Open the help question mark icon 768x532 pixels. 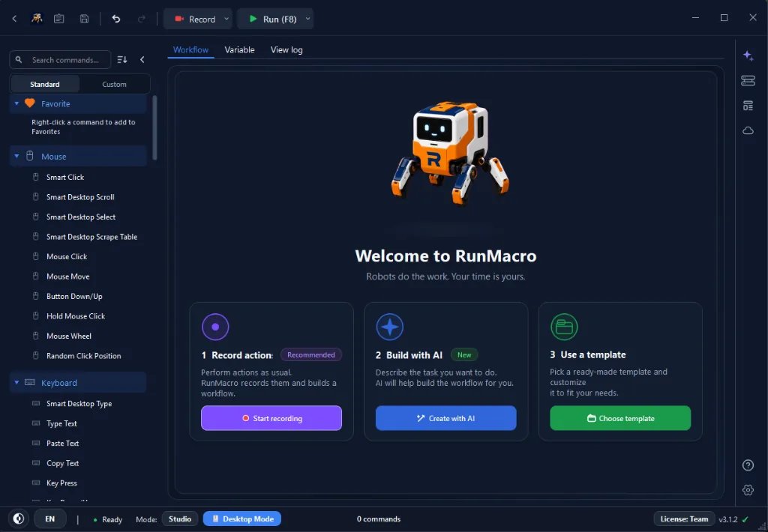748,465
